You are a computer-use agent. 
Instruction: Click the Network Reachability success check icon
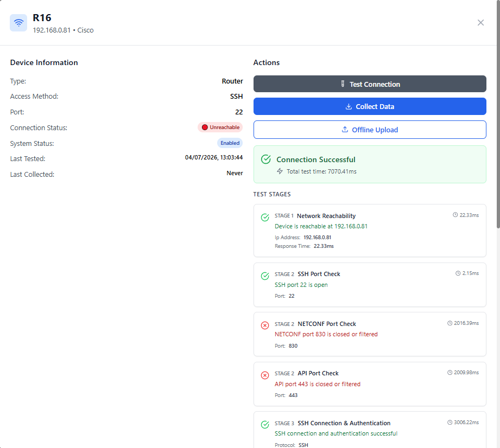tap(265, 217)
